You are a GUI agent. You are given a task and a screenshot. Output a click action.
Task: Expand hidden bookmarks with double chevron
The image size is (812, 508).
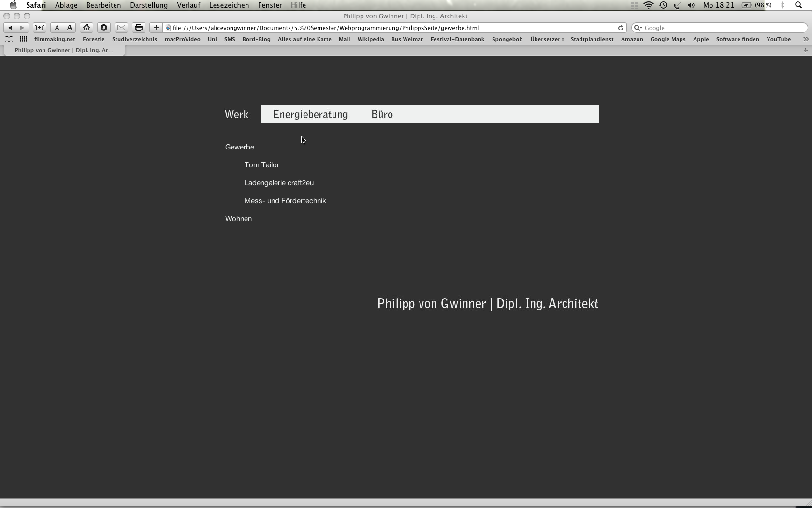[x=805, y=39]
